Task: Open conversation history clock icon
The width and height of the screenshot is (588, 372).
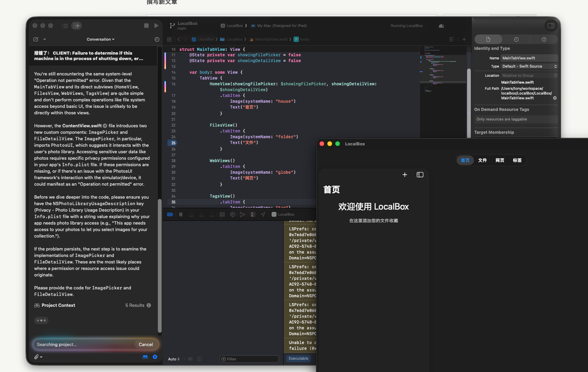Action: point(157,39)
